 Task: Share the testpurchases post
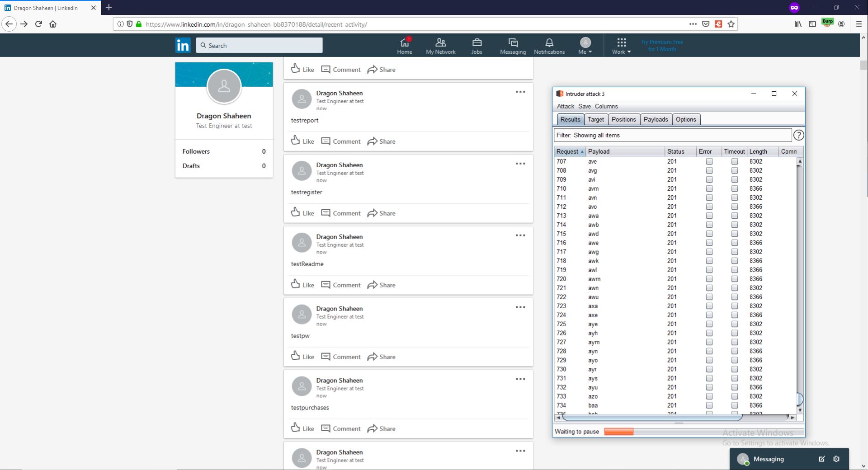tap(382, 429)
